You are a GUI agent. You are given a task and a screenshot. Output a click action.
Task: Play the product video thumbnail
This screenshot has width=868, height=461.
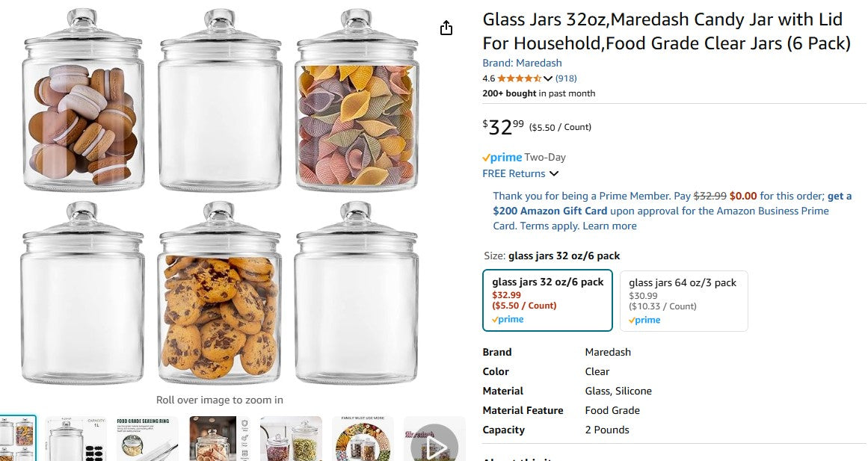click(x=434, y=445)
